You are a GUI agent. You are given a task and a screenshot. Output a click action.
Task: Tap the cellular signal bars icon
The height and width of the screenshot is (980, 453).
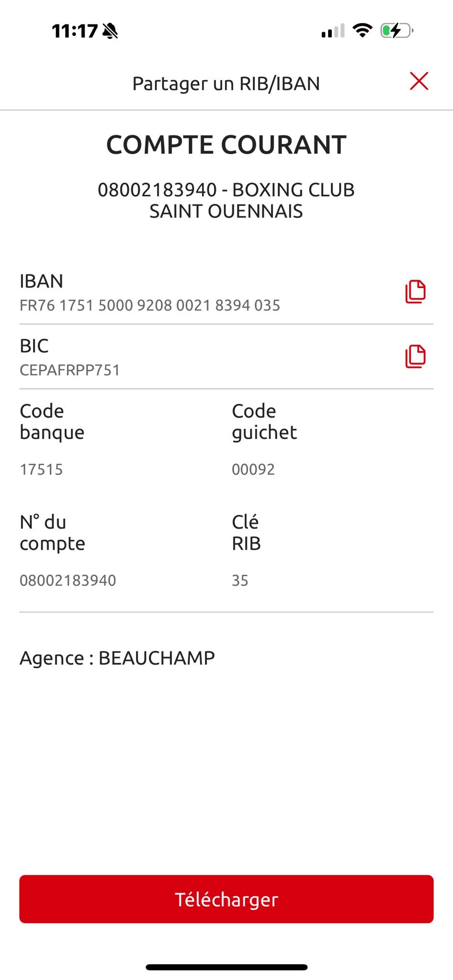pyautogui.click(x=333, y=31)
